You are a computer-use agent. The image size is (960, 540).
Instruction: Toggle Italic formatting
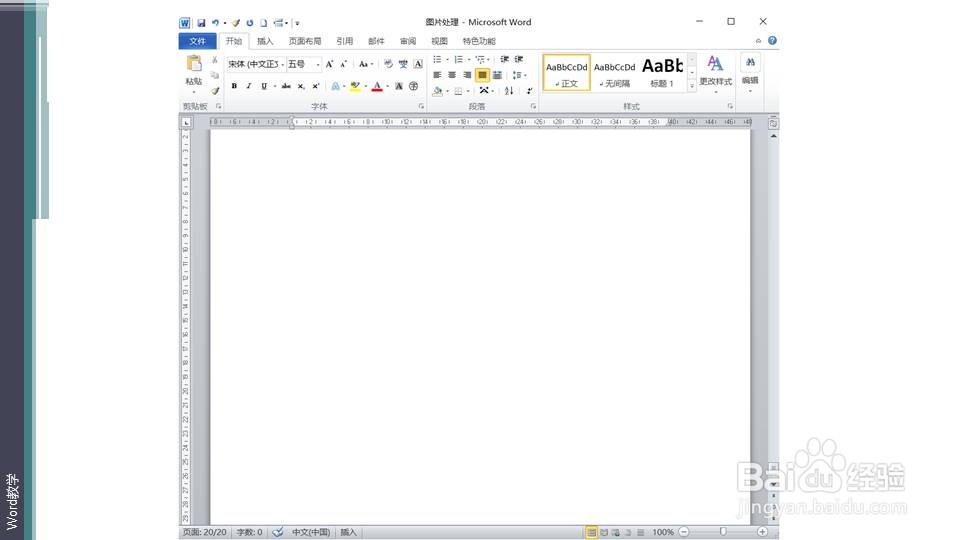249,86
